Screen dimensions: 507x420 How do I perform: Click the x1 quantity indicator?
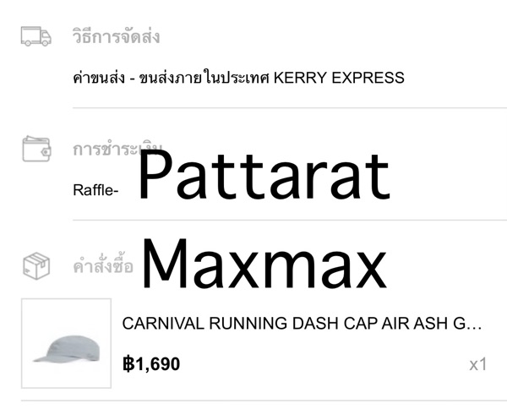478,365
